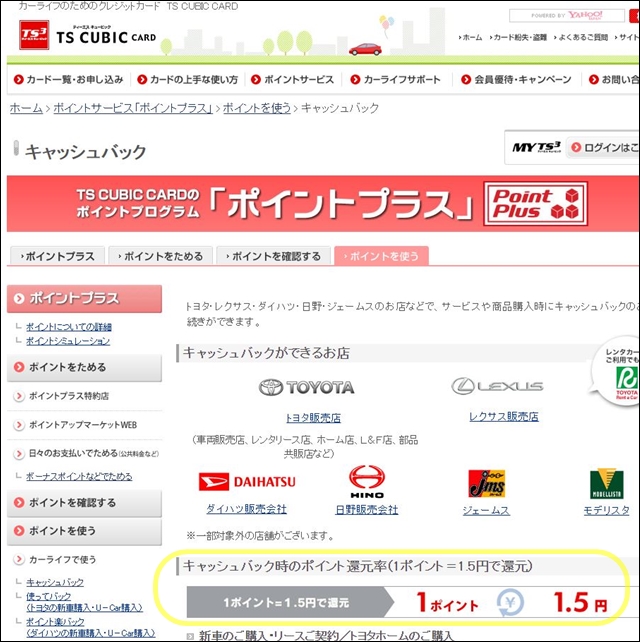Click the Hino logo image
This screenshot has width=640, height=642.
point(366,482)
